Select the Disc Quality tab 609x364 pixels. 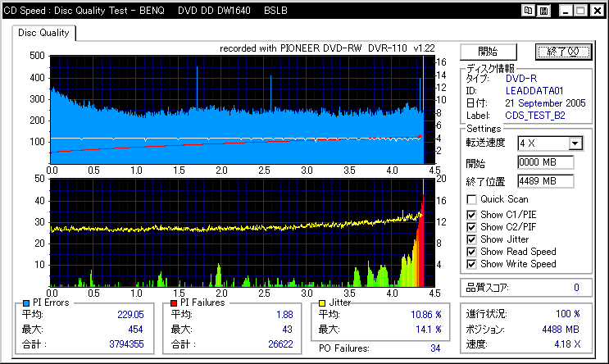[43, 34]
